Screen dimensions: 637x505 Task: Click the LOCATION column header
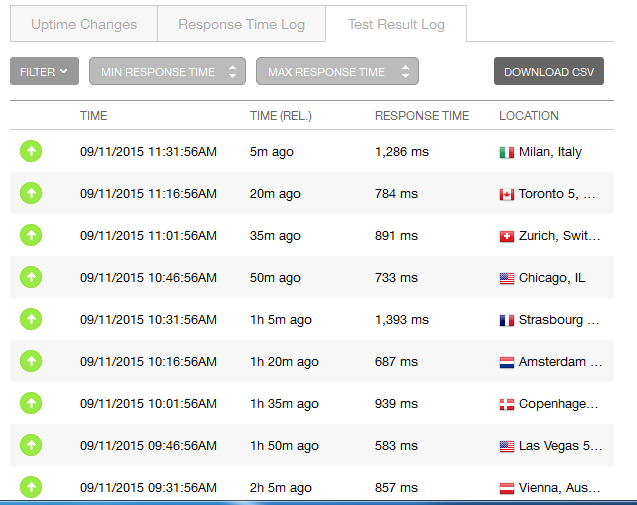point(529,116)
